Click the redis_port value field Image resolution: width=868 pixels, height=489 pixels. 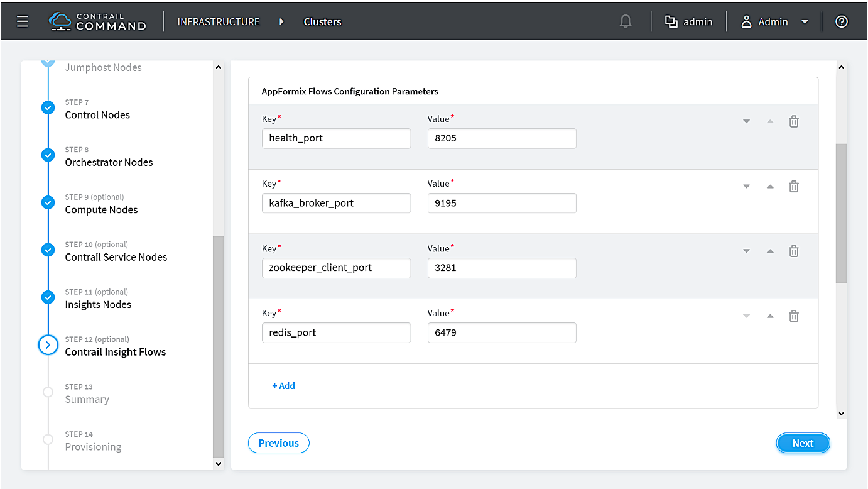(x=501, y=332)
